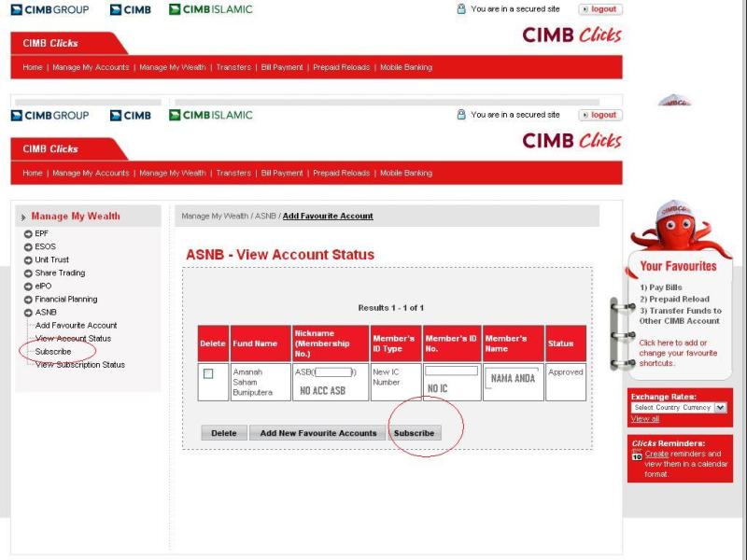
Task: Open Manage My Accounts in lower navigation bar
Action: pyautogui.click(x=91, y=173)
